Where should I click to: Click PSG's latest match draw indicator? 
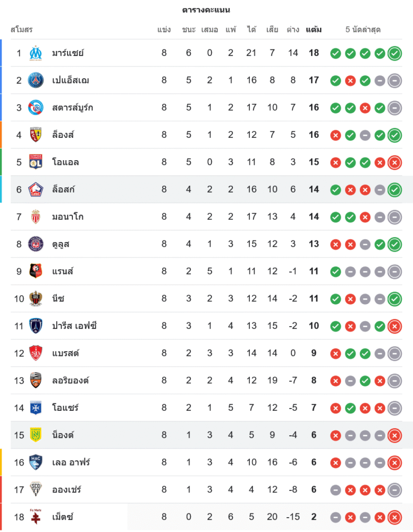pyautogui.click(x=394, y=80)
